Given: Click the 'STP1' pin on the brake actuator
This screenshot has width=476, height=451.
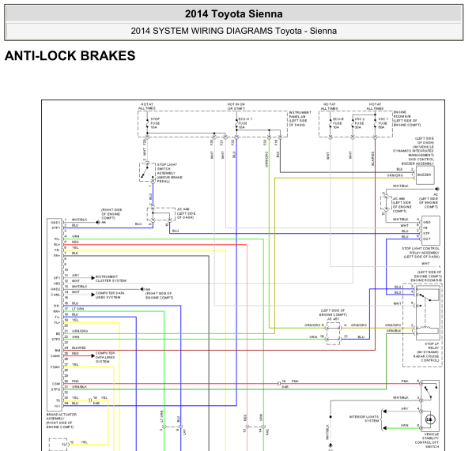Looking at the screenshot, I should point(56,228).
